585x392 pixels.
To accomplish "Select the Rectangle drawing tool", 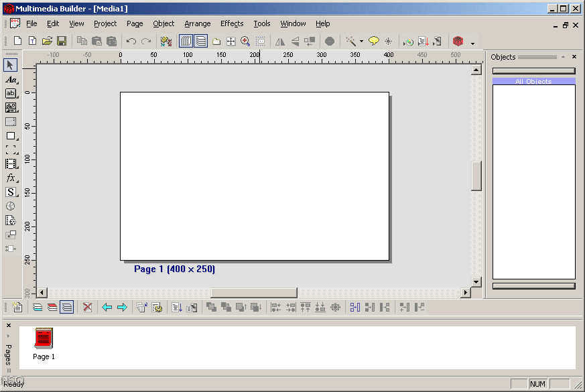I will (x=9, y=135).
